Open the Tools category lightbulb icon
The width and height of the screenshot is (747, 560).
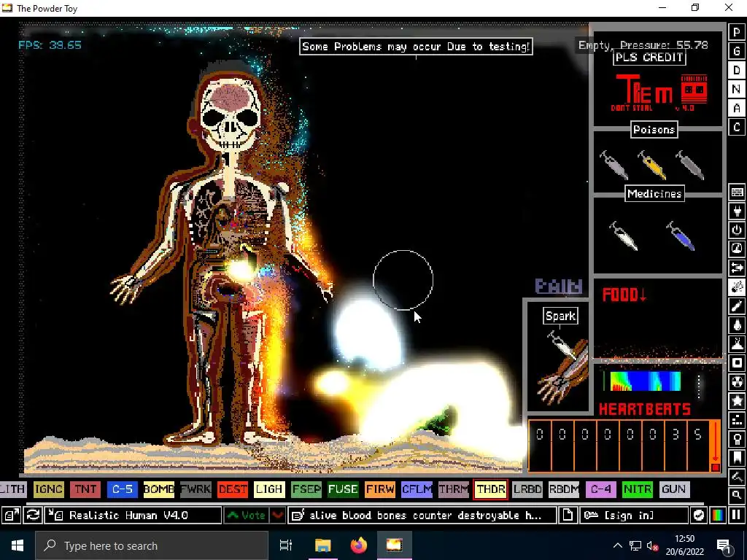737,438
